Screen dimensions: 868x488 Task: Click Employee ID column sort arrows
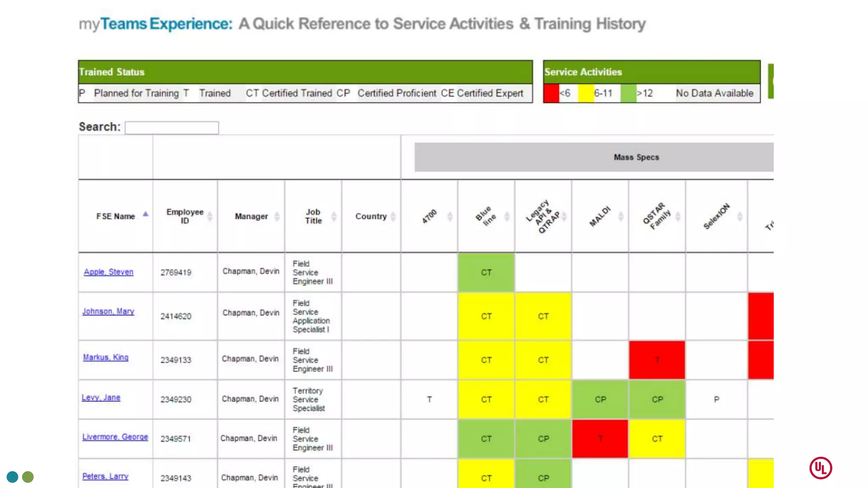[210, 216]
